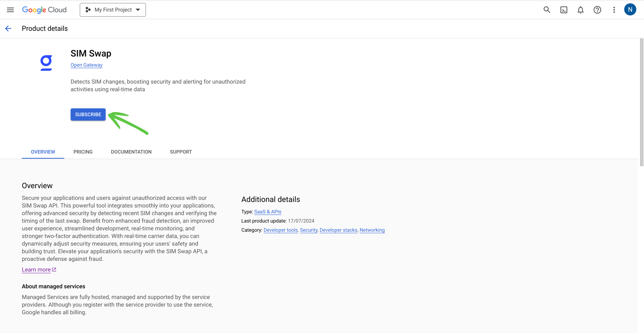The image size is (644, 333).
Task: Go back with the left arrow
Action: click(8, 29)
